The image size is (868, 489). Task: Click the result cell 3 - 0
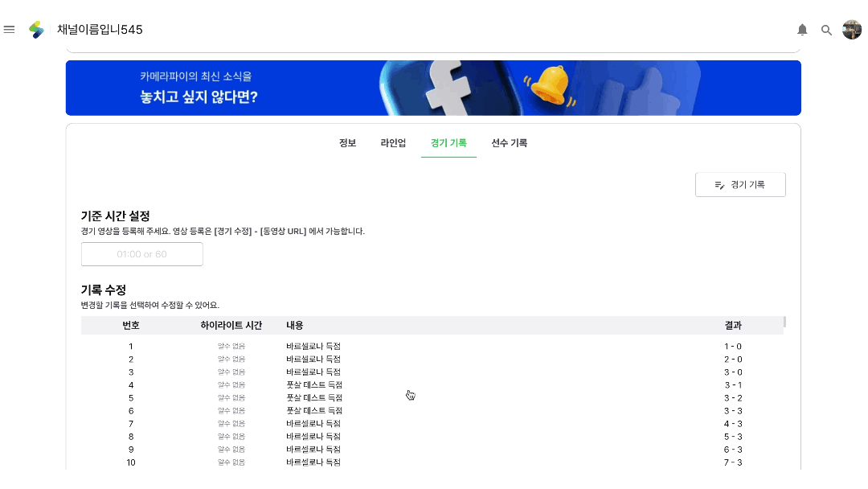point(733,372)
